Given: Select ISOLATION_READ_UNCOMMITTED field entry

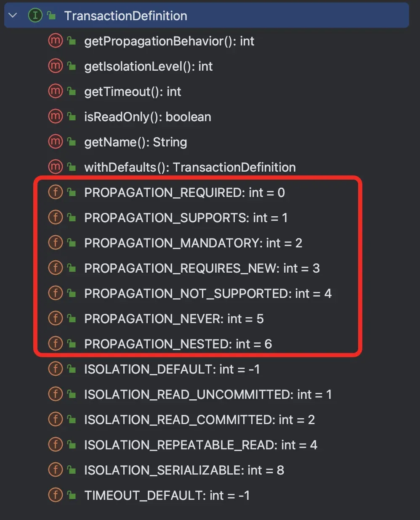Looking at the screenshot, I should 208,394.
